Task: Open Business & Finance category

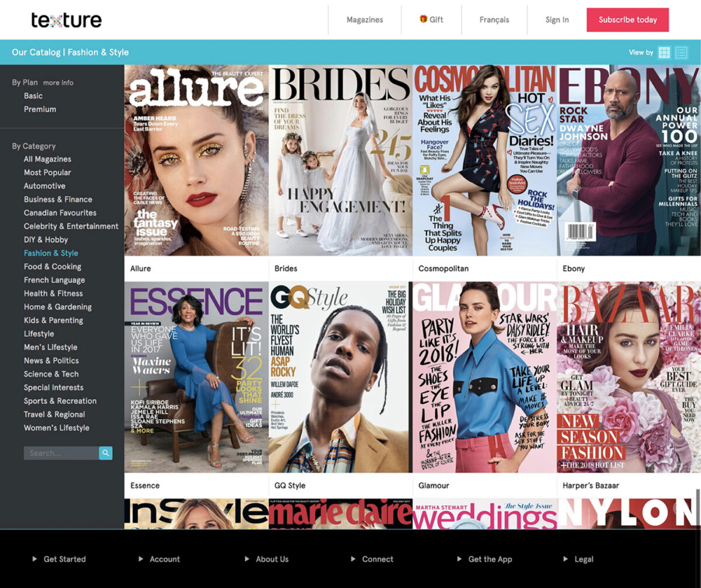Action: click(58, 199)
